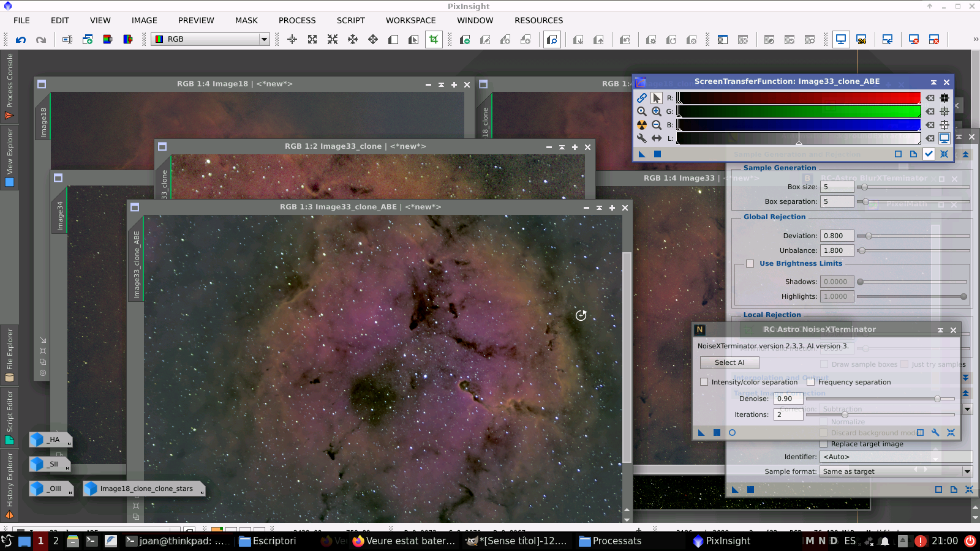Open the Process Console sidebar tab
980x551 pixels.
(9, 77)
